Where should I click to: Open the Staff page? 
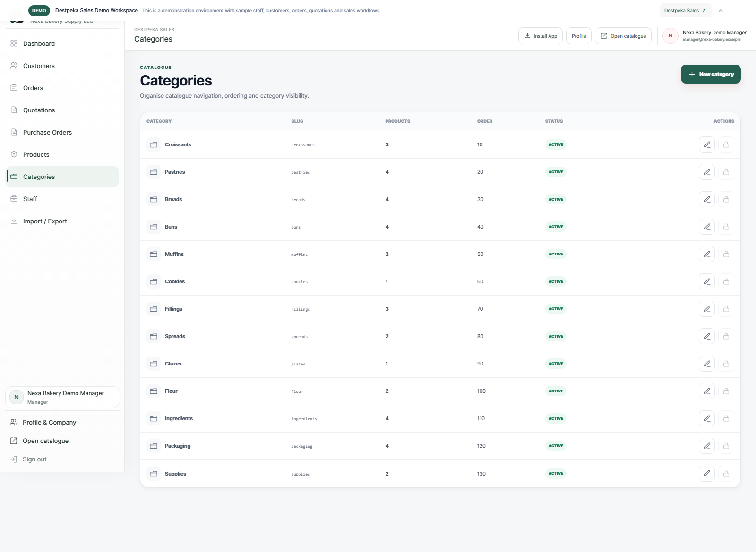click(62, 199)
